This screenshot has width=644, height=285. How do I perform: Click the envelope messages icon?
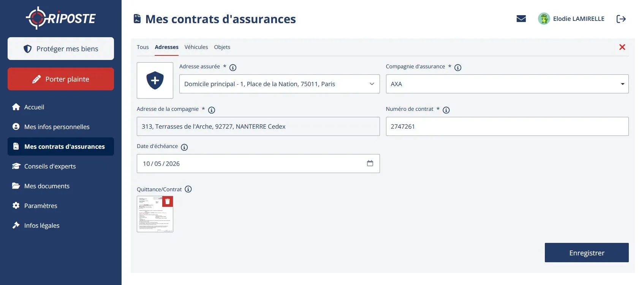point(521,19)
